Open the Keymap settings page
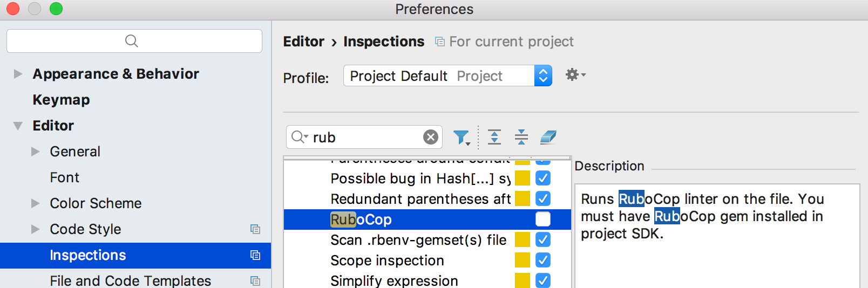 [61, 100]
